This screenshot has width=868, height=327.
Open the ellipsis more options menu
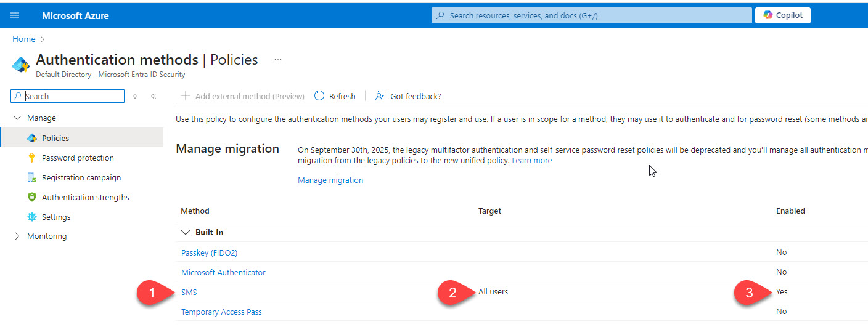[278, 60]
